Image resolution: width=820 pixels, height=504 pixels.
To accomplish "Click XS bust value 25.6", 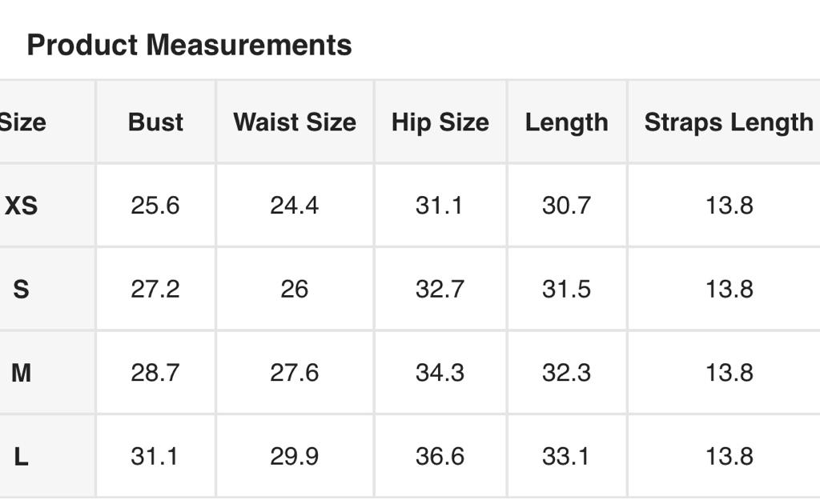I will coord(155,206).
